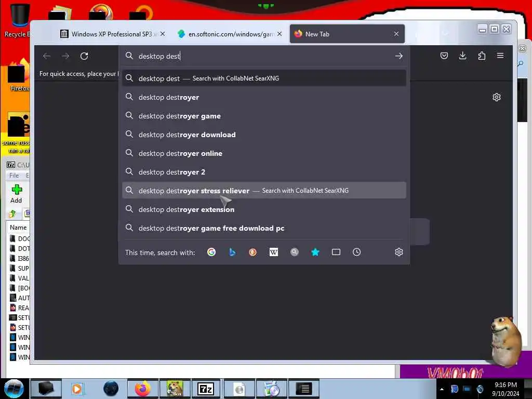Viewport: 532px width, 399px height.
Task: Open the Firefox hamburger application menu
Action: (x=500, y=56)
